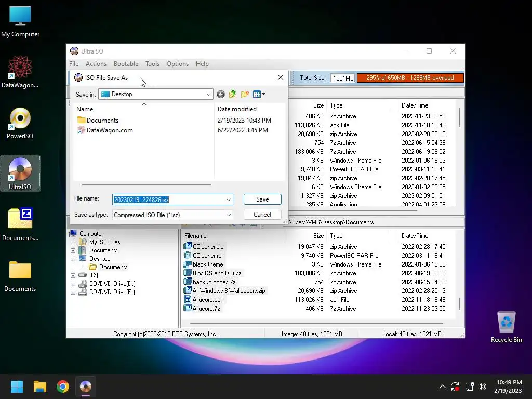Open the Options menu

(178, 64)
